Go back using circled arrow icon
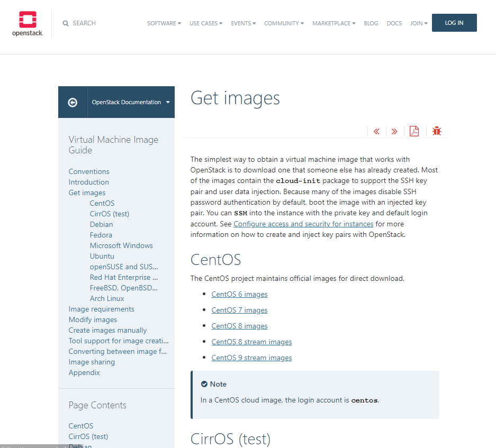The width and height of the screenshot is (496, 448). click(73, 103)
